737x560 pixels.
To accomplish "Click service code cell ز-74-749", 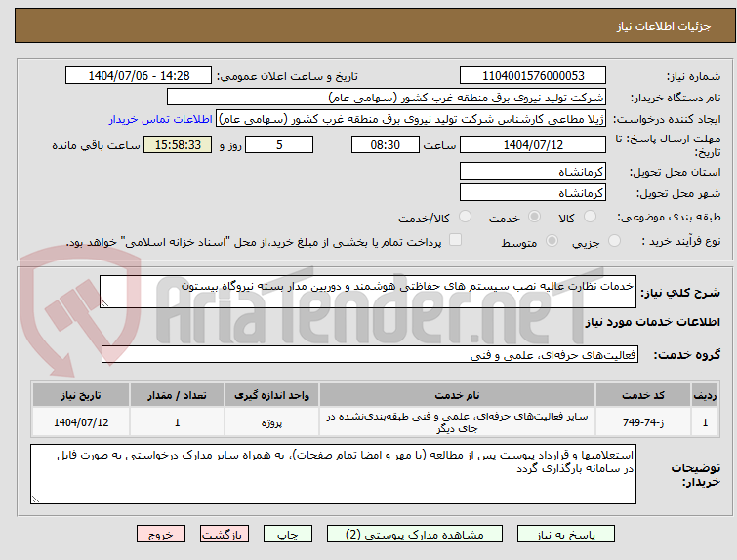I will [642, 422].
